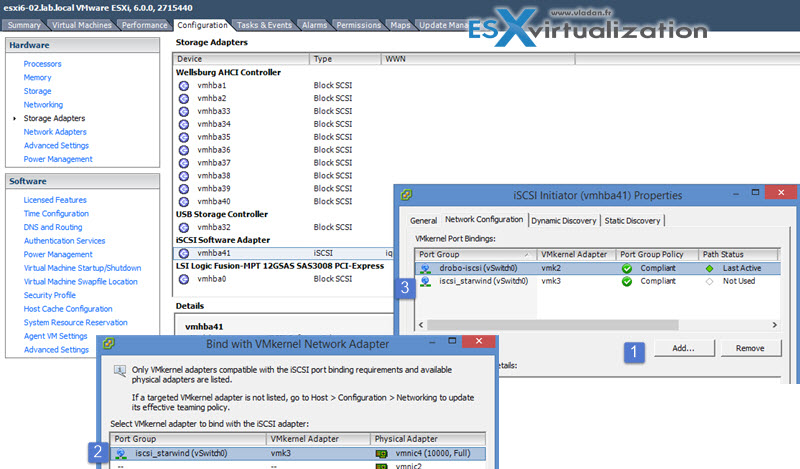Click the scrollbar right arrow in port bindings
Viewport: 800px width, 469px height.
pyautogui.click(x=774, y=325)
